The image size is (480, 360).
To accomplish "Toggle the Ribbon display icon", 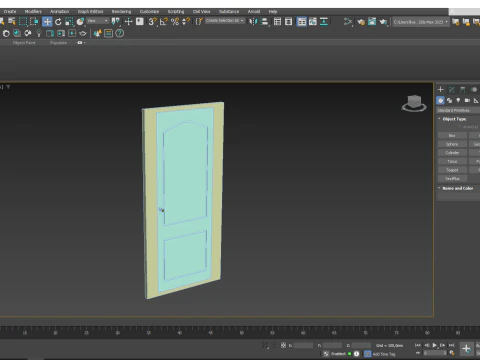I will 302,22.
